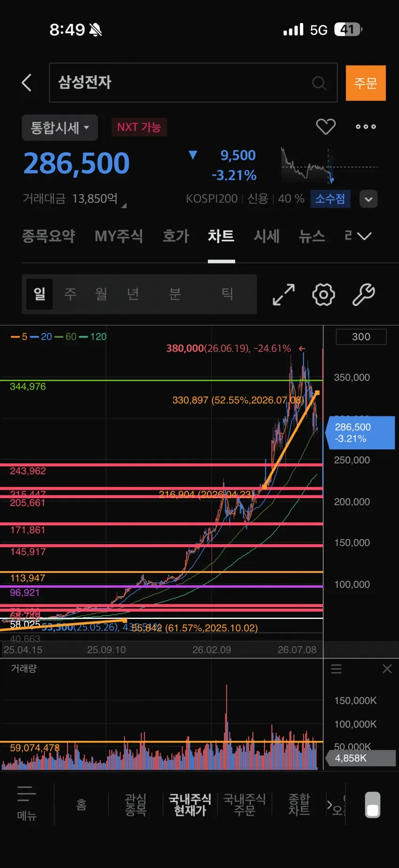Select the 분 minute period
The height and width of the screenshot is (868, 399).
pos(175,294)
